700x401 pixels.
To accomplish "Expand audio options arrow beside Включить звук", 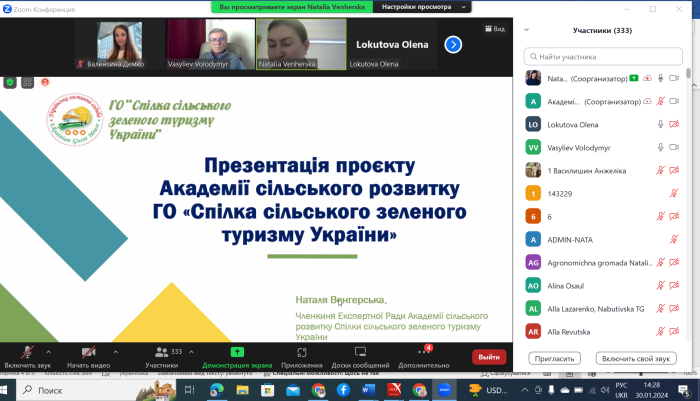I will (48, 352).
